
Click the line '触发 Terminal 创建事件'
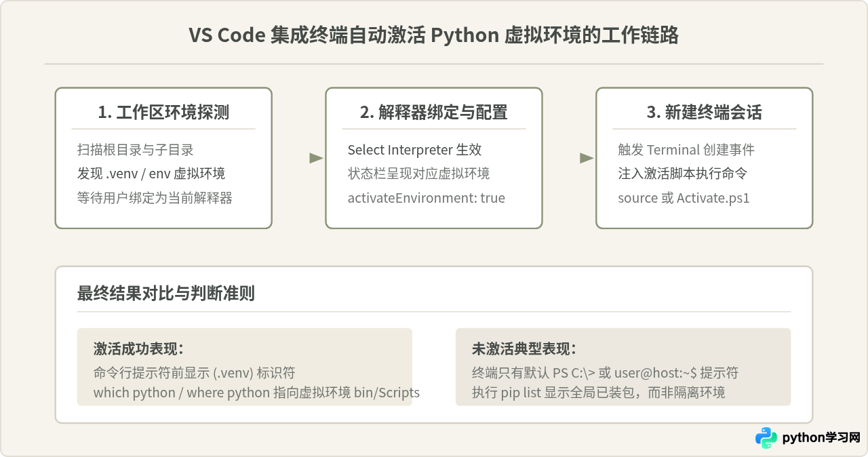686,150
